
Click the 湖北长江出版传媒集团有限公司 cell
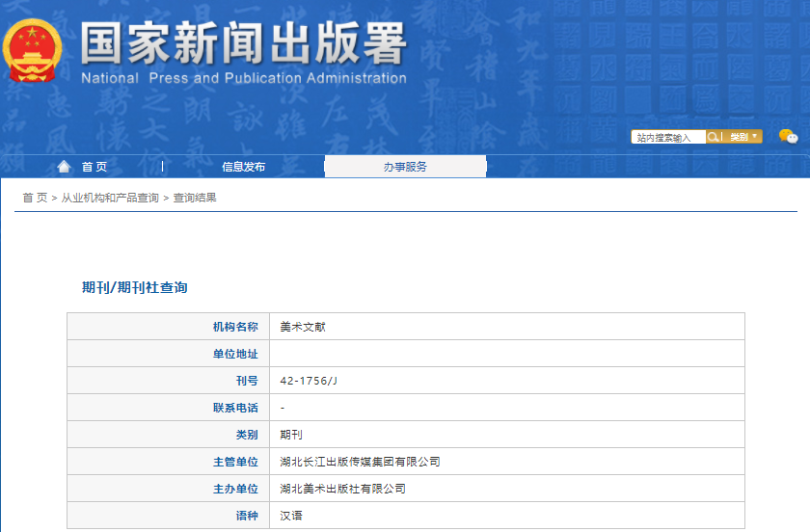pos(360,462)
